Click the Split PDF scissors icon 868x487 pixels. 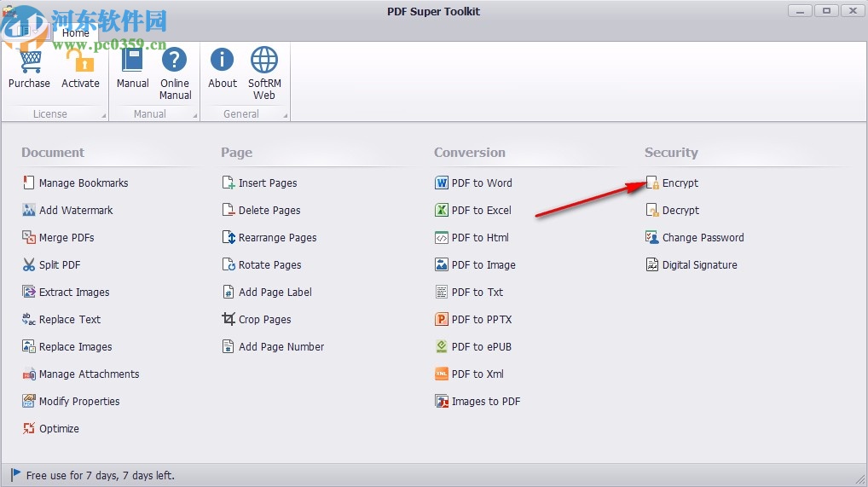point(28,265)
